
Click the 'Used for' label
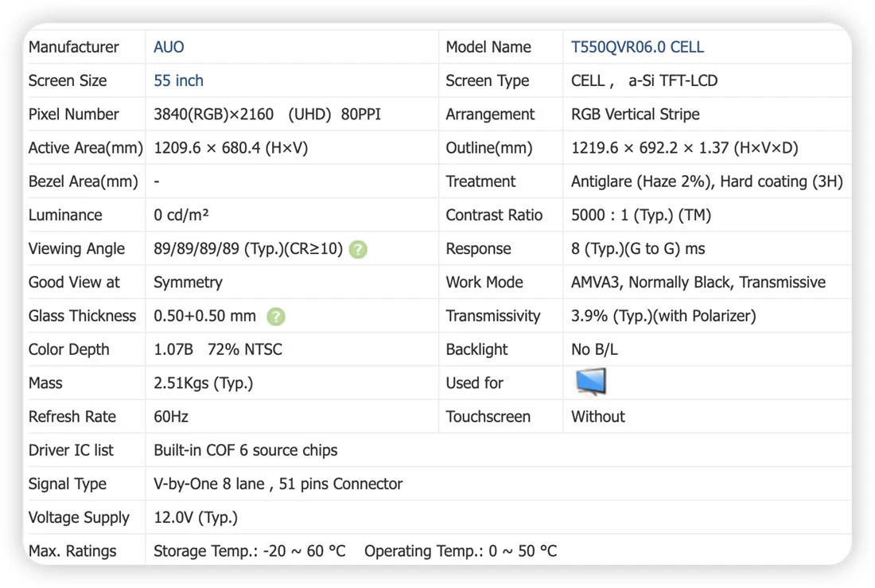click(474, 383)
